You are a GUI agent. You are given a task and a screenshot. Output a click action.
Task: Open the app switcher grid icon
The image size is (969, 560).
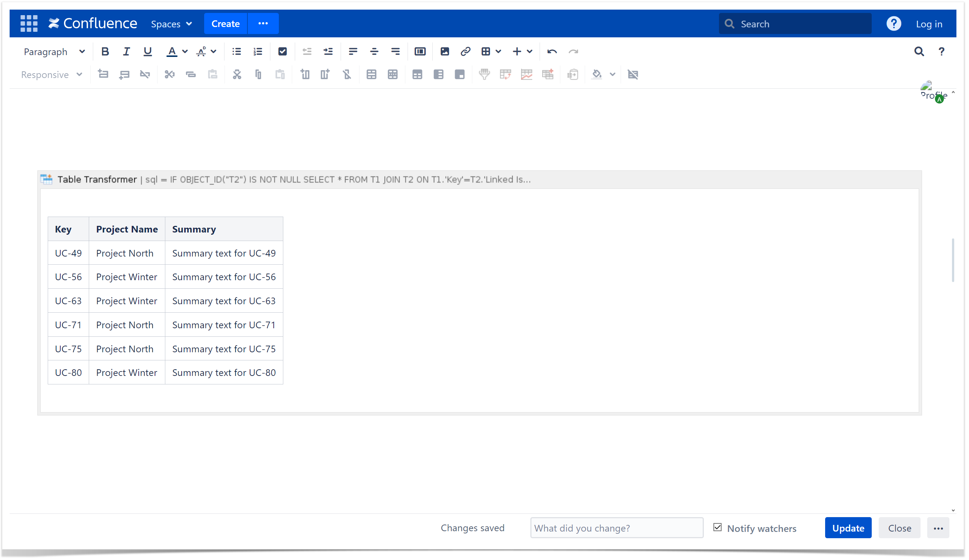click(29, 24)
